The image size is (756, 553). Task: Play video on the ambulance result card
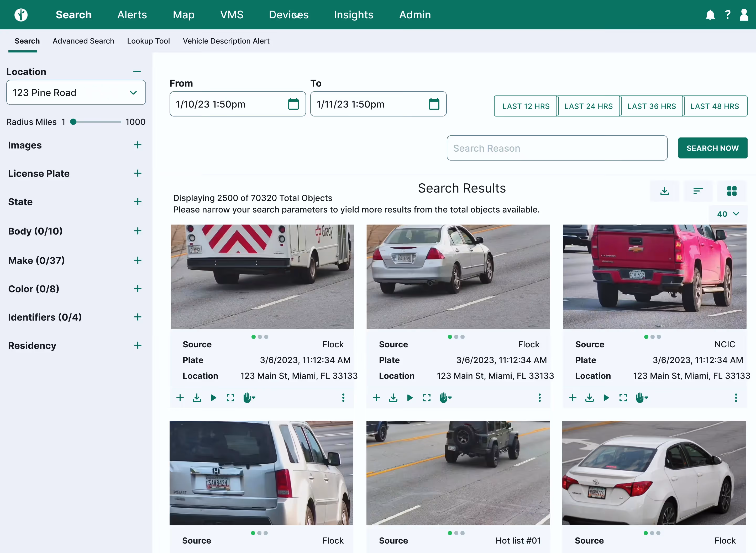213,398
